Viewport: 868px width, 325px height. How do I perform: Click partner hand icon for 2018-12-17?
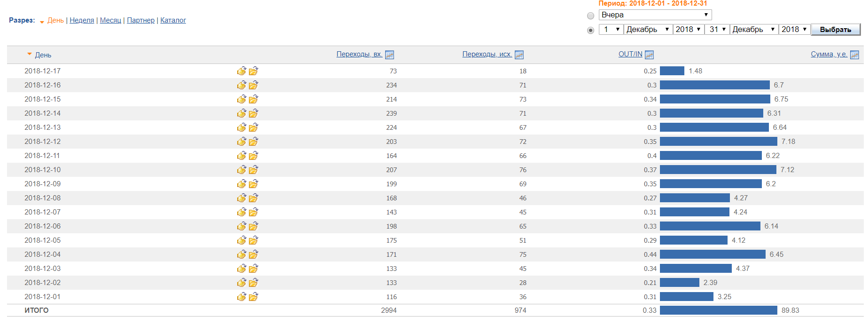tap(241, 71)
